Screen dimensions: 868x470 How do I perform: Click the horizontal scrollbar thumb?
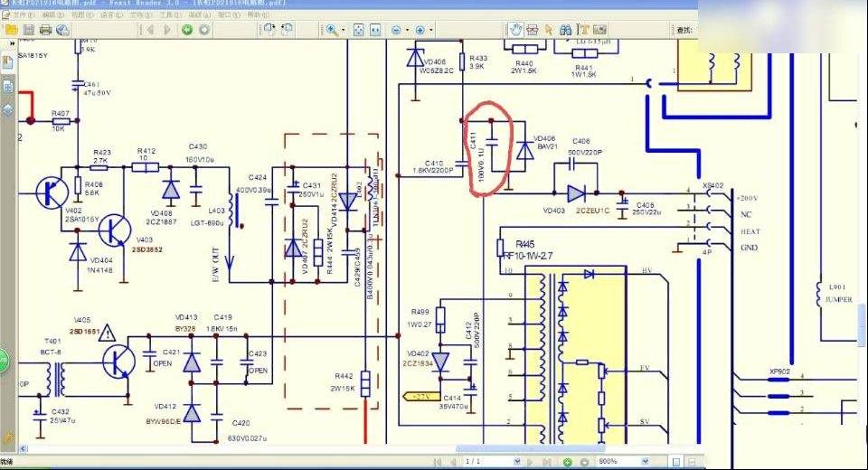530,448
